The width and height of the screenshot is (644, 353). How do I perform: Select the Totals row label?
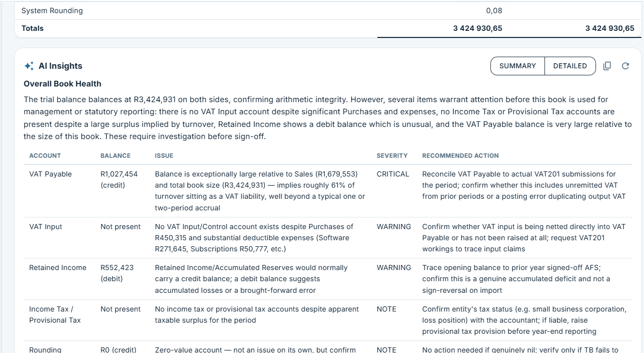[32, 28]
